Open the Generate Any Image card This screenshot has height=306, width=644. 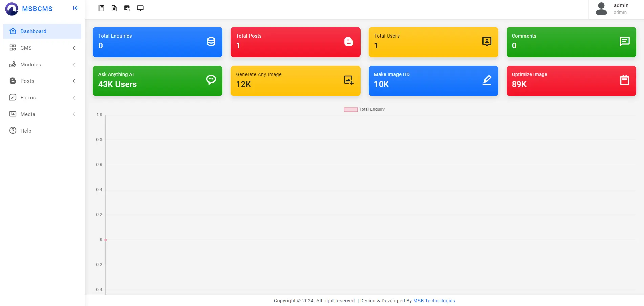[295, 81]
